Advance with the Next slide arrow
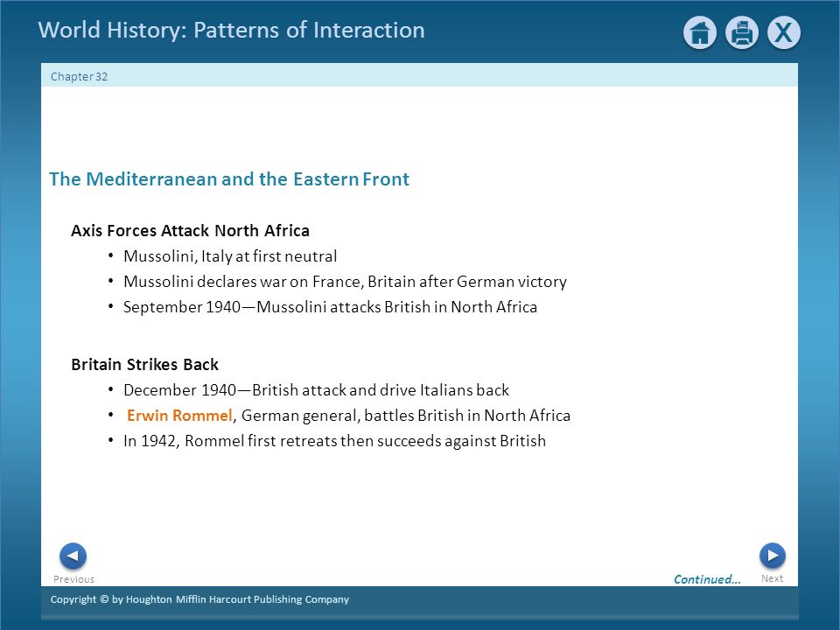The width and height of the screenshot is (840, 630). [x=773, y=556]
